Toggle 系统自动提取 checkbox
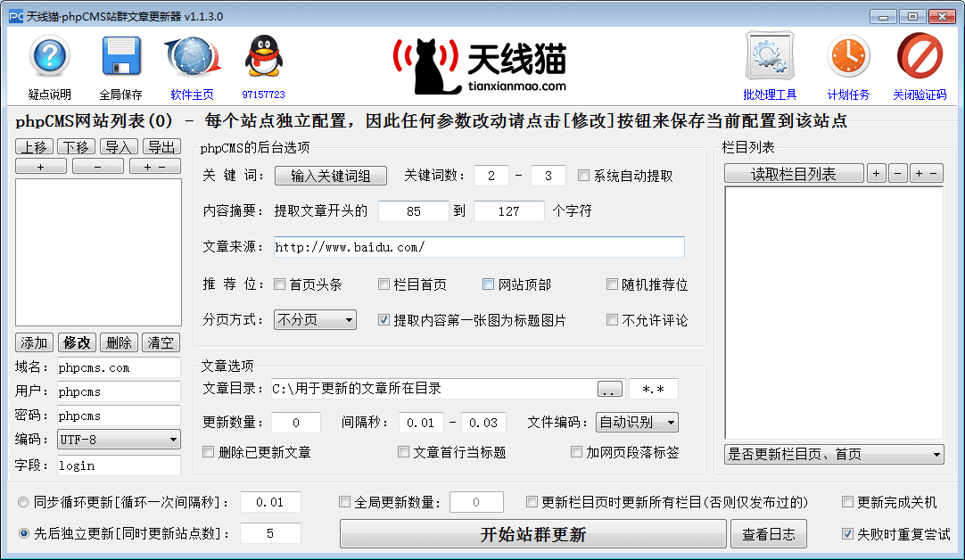965x560 pixels. click(583, 176)
